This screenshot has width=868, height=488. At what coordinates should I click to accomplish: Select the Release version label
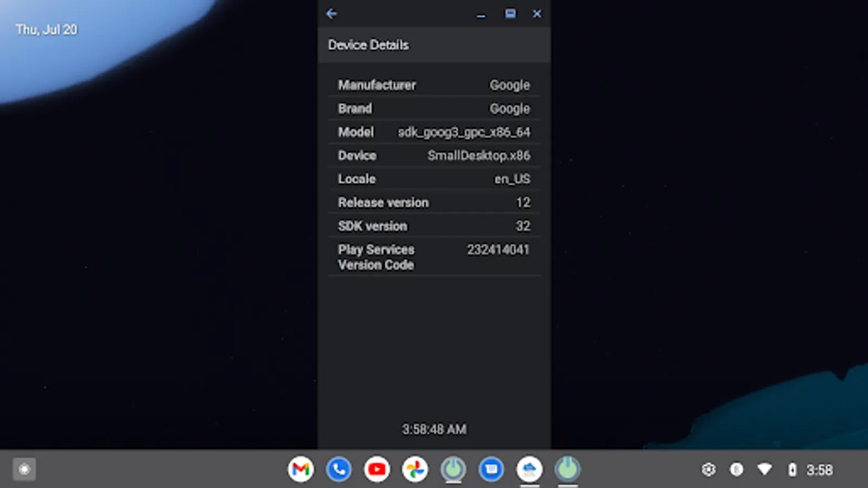384,202
